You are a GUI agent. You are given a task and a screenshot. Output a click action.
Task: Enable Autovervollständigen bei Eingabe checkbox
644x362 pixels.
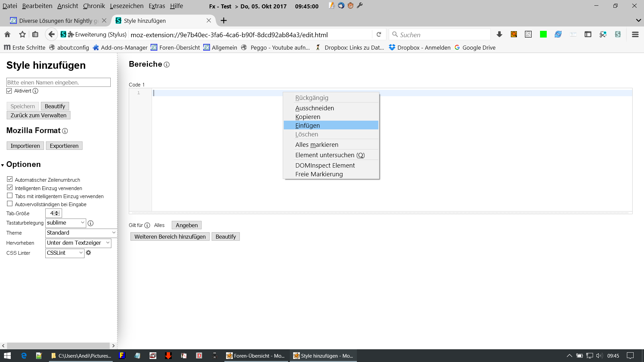tap(10, 204)
